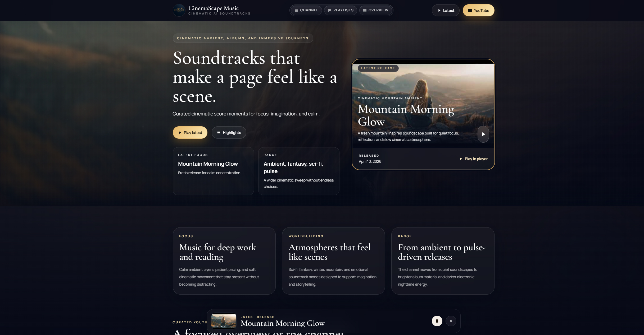The image size is (644, 335).
Task: Click the CinemaScape Music logo icon
Action: click(x=180, y=10)
